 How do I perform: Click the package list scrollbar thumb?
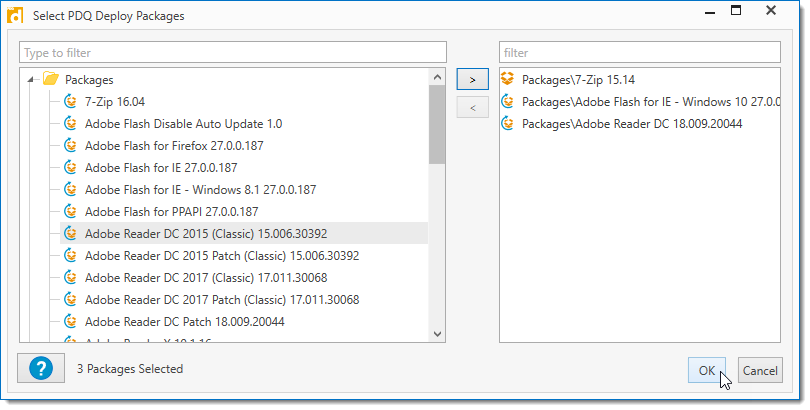[x=437, y=120]
